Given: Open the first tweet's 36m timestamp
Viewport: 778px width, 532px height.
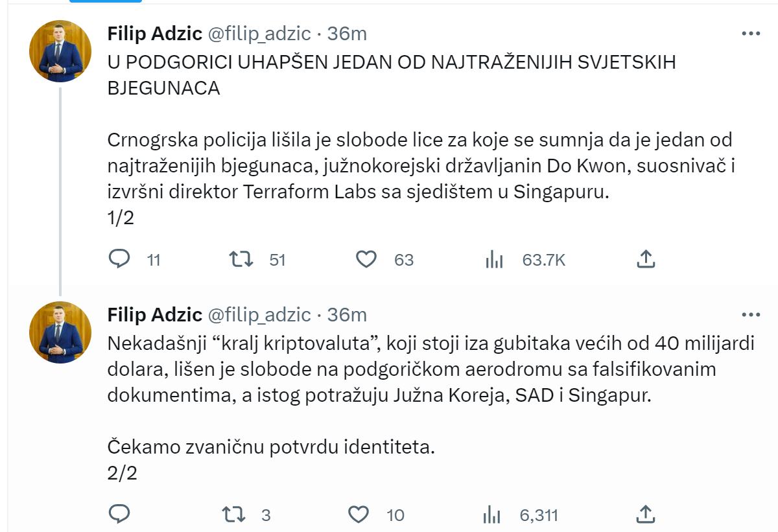Looking at the screenshot, I should pyautogui.click(x=347, y=34).
